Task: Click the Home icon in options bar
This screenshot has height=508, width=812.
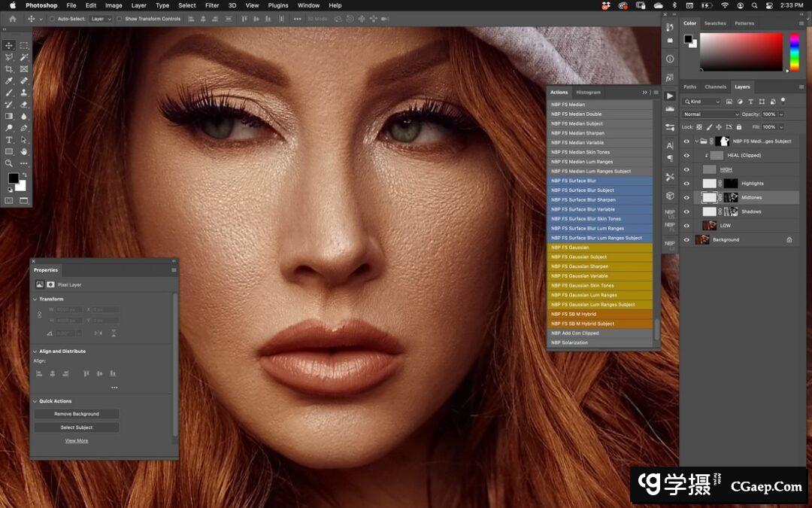Action: tap(12, 19)
